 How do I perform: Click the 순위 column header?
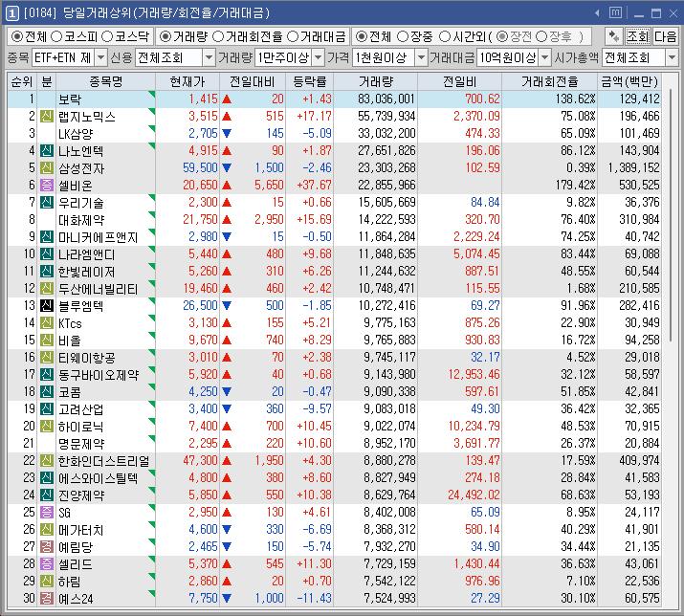(x=22, y=81)
